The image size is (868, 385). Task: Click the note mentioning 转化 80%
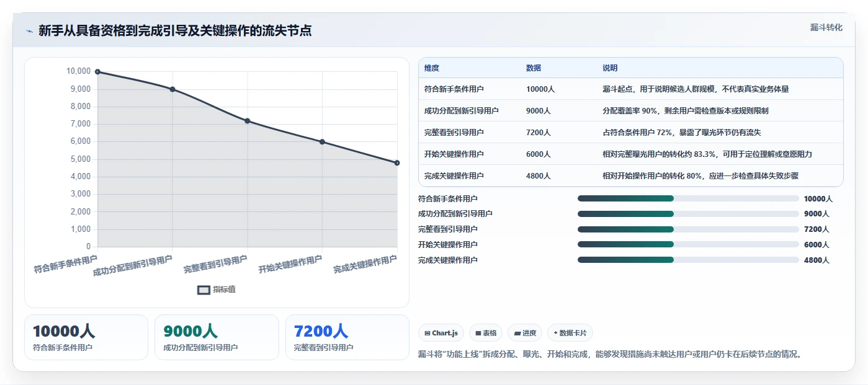(x=700, y=176)
